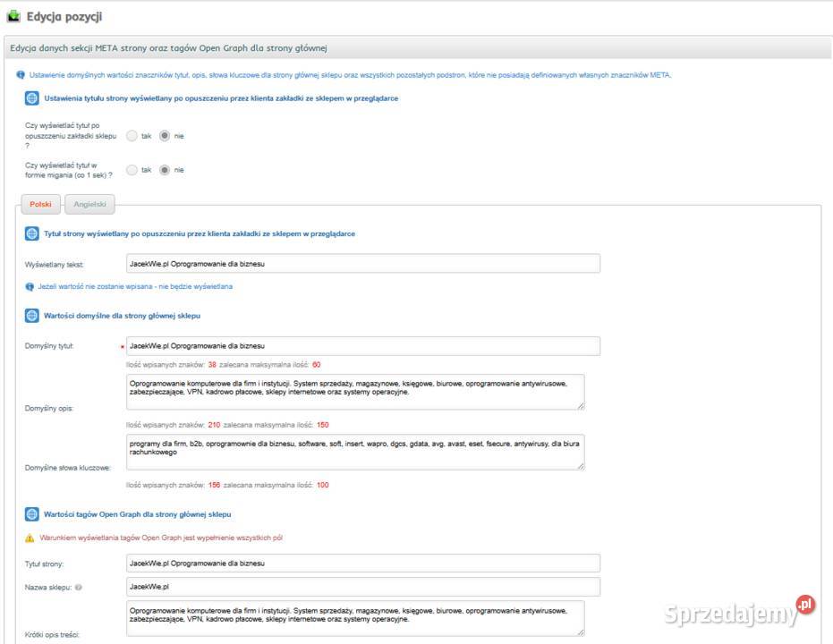
Task: Switch to the Polski language tab
Action: click(x=41, y=205)
